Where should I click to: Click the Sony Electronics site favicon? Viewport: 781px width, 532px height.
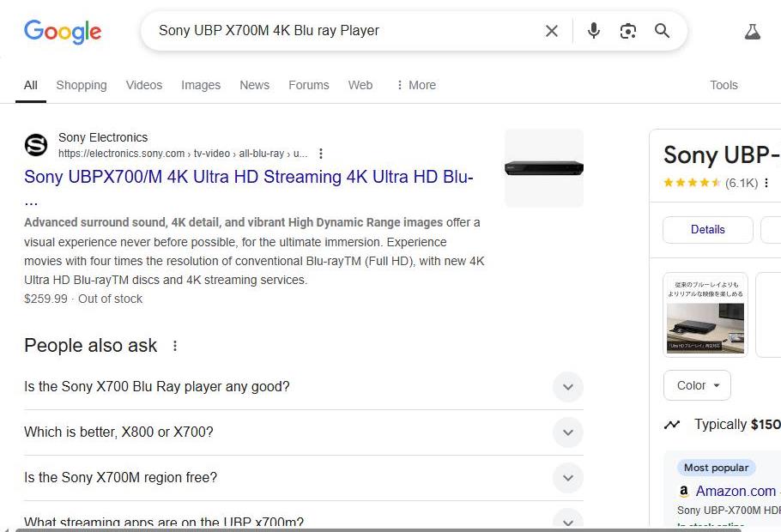36,145
